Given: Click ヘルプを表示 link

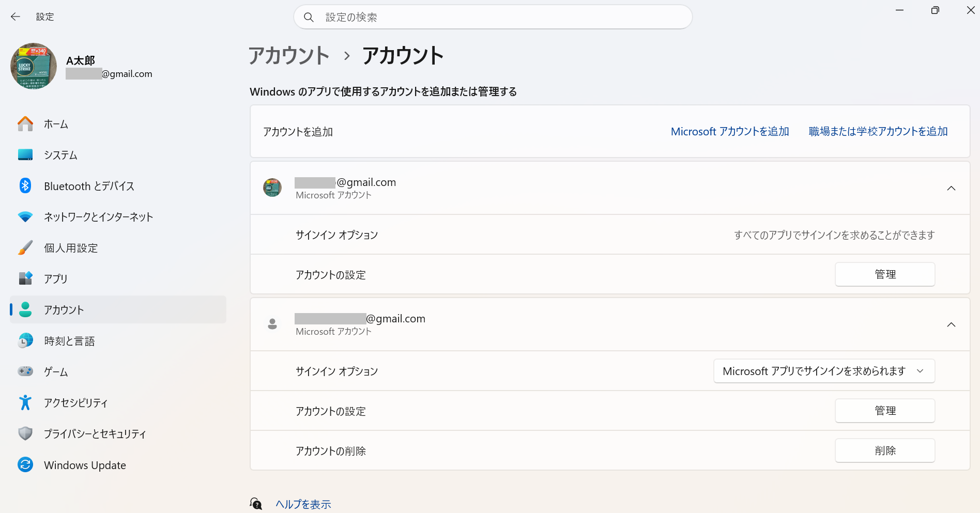Looking at the screenshot, I should [303, 504].
